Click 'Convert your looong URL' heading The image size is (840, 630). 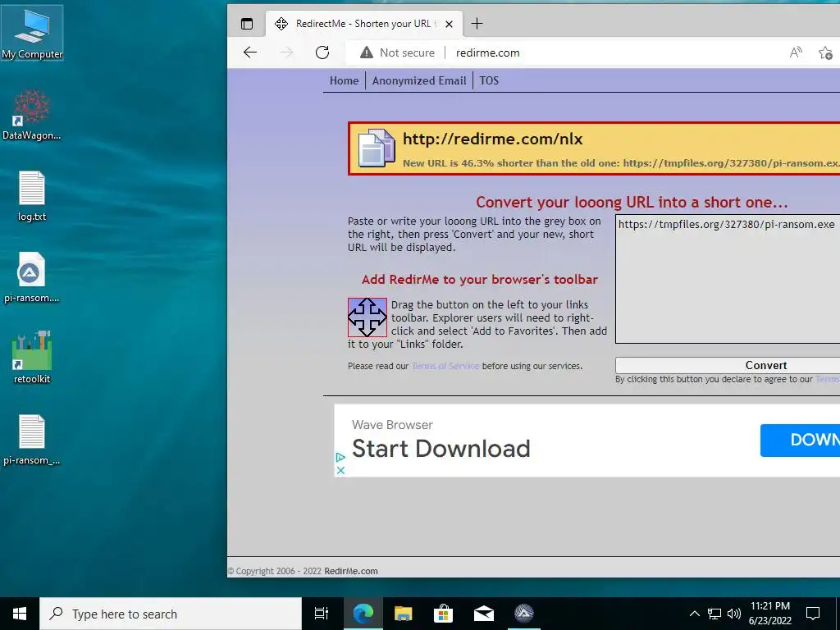click(632, 203)
